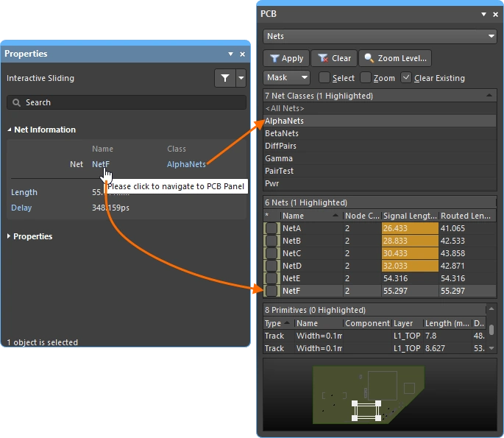Collapse the 7 Net Classes section header
Screen dimensions: 504x438
click(489, 96)
